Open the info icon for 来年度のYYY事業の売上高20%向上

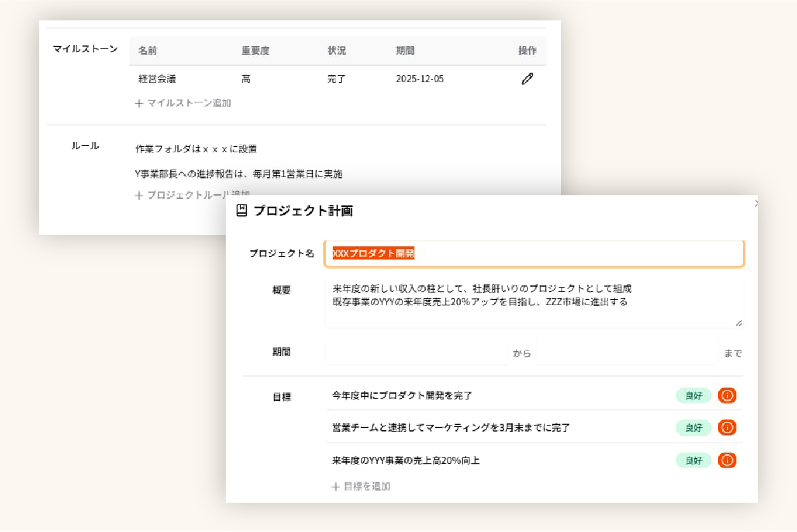pyautogui.click(x=727, y=460)
